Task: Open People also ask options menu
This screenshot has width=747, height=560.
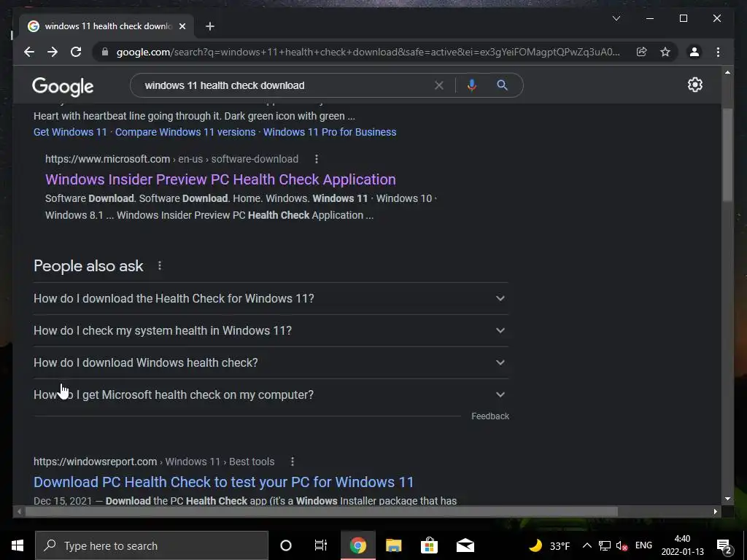Action: tap(160, 265)
